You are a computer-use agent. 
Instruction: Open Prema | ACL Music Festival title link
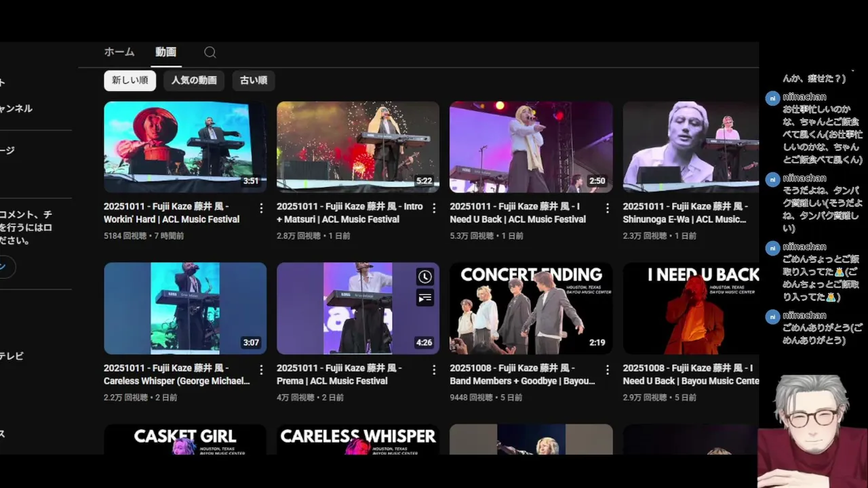tap(339, 374)
